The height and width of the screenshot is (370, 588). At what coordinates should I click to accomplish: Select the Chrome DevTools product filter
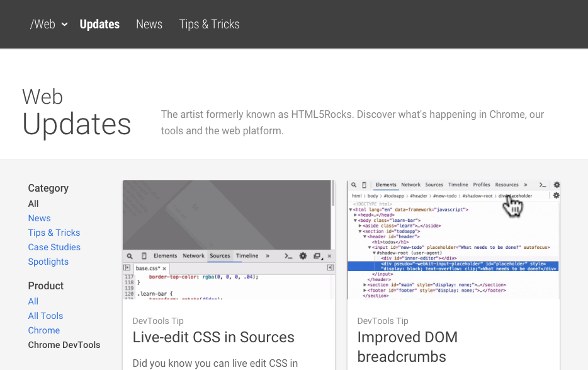[x=64, y=345]
